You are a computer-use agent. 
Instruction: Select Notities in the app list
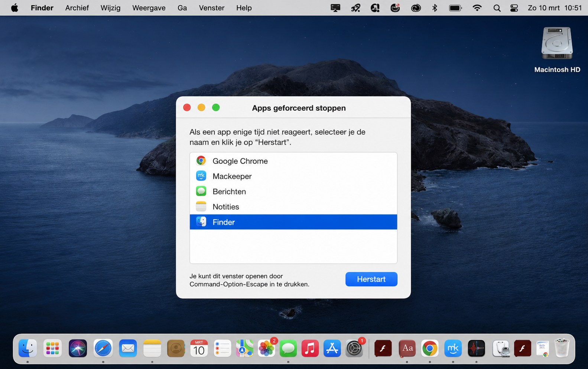[293, 207]
